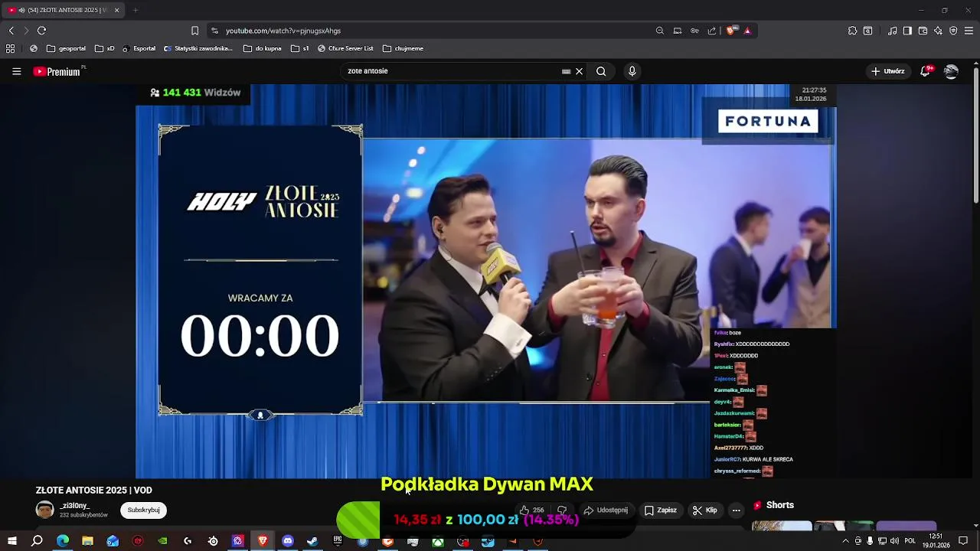Viewport: 980px width, 551px height.
Task: Open site settings icon beside the URL
Action: pos(214,31)
